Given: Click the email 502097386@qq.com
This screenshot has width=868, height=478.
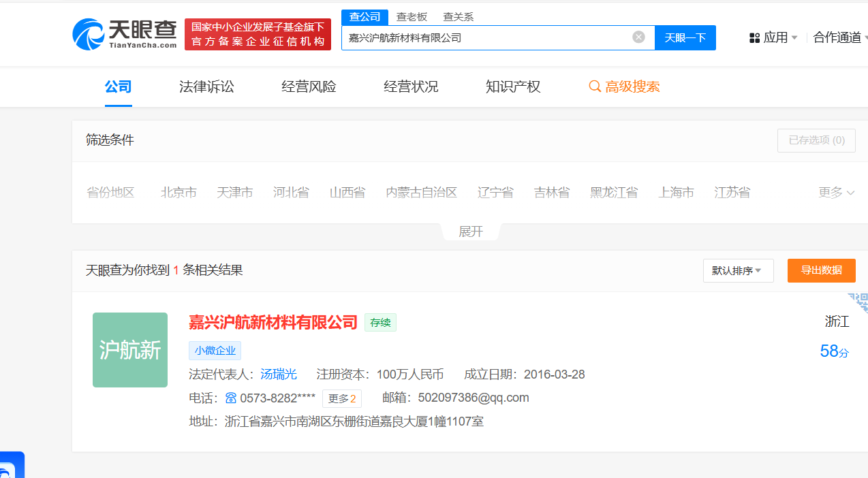Looking at the screenshot, I should [x=474, y=398].
